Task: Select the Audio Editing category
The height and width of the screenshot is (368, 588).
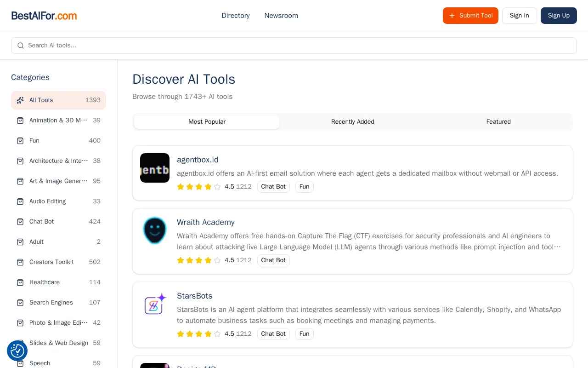Action: coord(58,201)
